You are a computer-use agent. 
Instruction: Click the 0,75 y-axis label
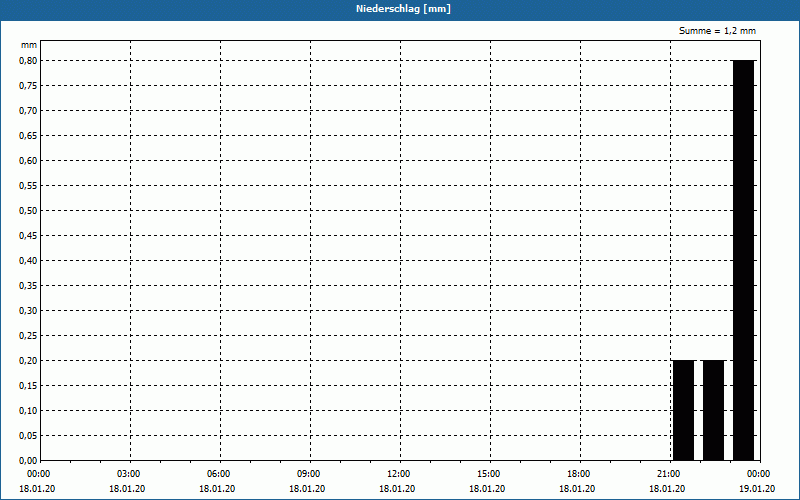[x=28, y=86]
